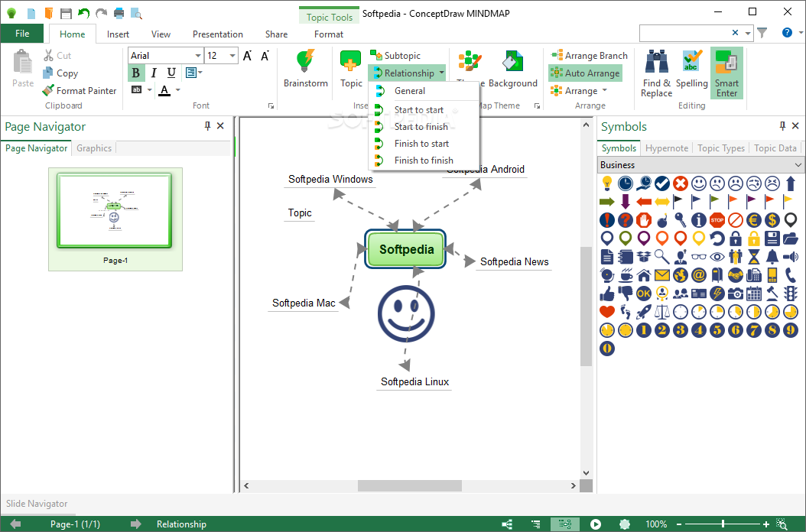This screenshot has width=806, height=532.
Task: Click the Background button in Map Theme
Action: (513, 69)
